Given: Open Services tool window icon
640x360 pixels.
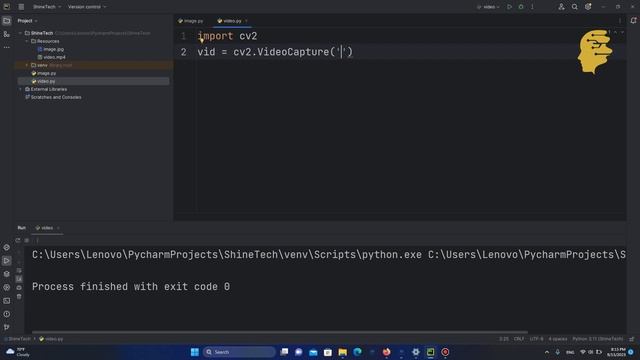Looking at the screenshot, I should coord(7,287).
